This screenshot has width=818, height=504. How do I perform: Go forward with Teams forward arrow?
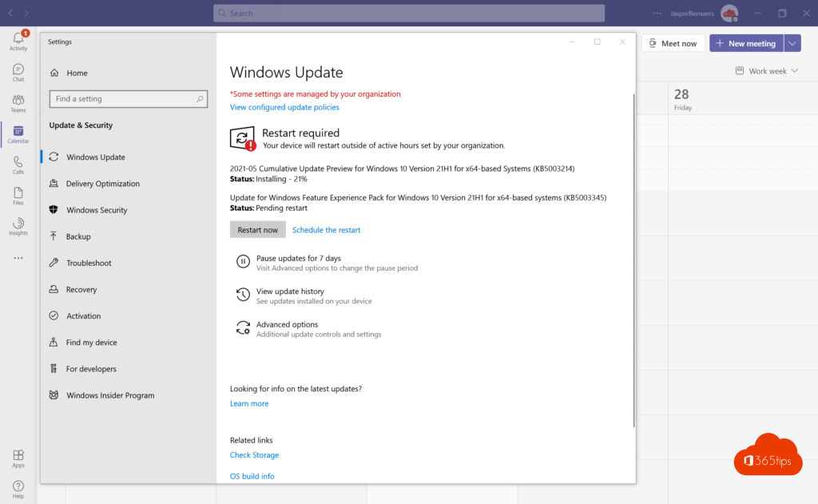pyautogui.click(x=26, y=13)
